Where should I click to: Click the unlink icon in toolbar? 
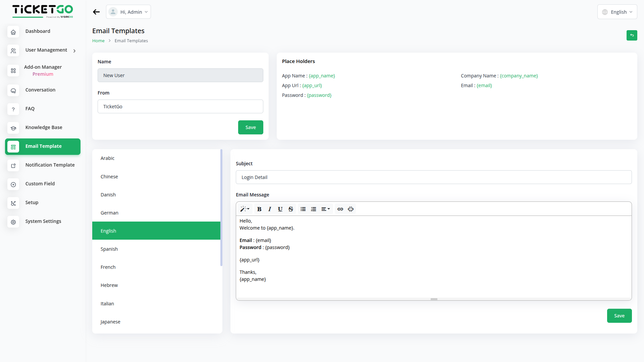(x=351, y=209)
